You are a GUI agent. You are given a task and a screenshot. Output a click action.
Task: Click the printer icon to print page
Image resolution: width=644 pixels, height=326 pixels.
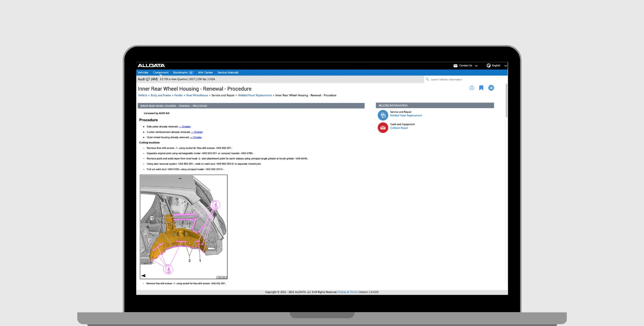[x=471, y=88]
